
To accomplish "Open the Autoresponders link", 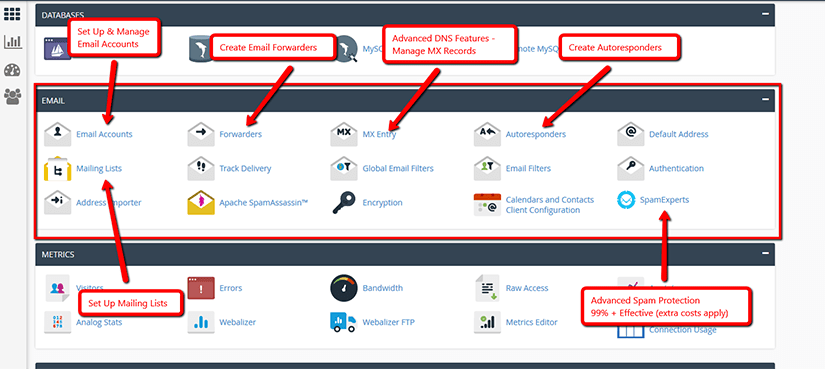I will click(x=536, y=134).
